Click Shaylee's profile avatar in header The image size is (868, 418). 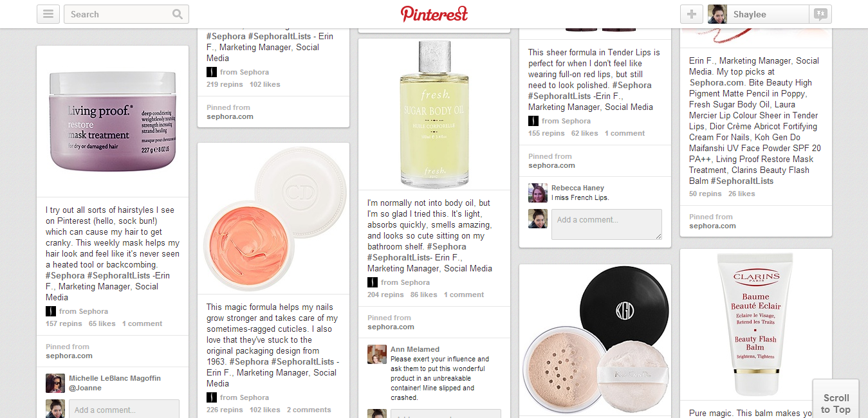click(717, 14)
